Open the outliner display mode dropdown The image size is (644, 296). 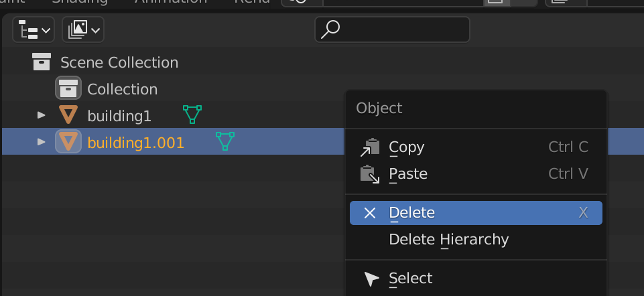coord(34,29)
